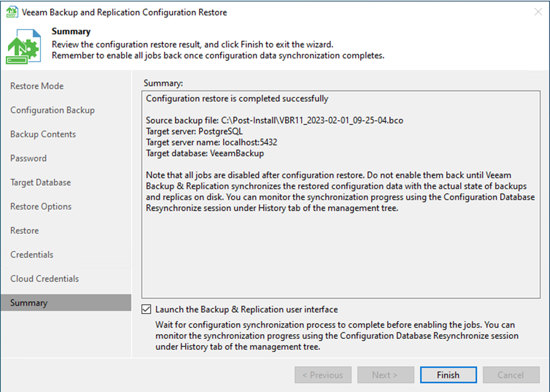The width and height of the screenshot is (550, 392).
Task: Click the Summary text box
Action: click(x=341, y=194)
